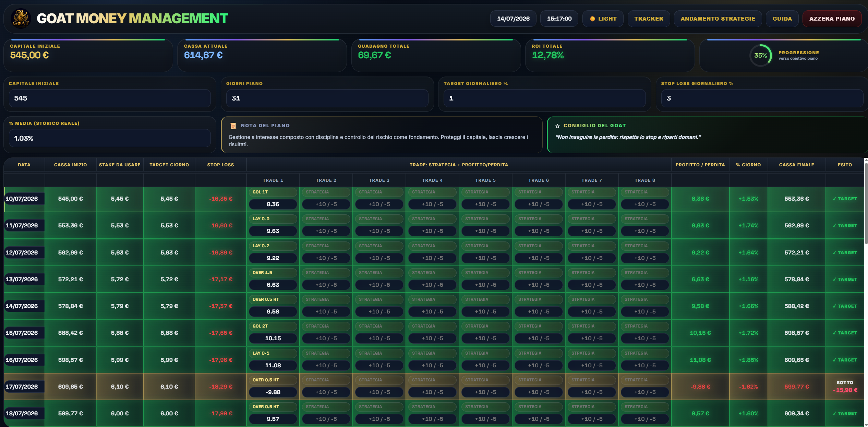Edit Trade 1 value 6.63 on 13/07/2026

click(x=273, y=285)
